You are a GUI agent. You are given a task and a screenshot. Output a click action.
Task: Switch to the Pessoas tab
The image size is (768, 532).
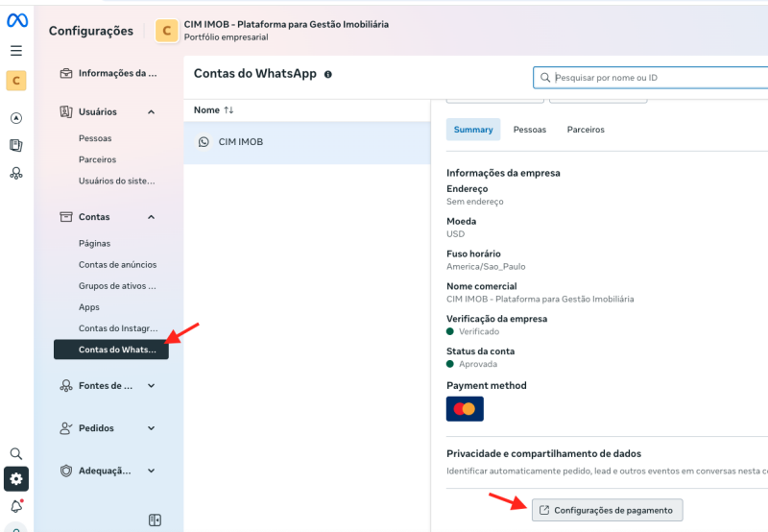530,130
